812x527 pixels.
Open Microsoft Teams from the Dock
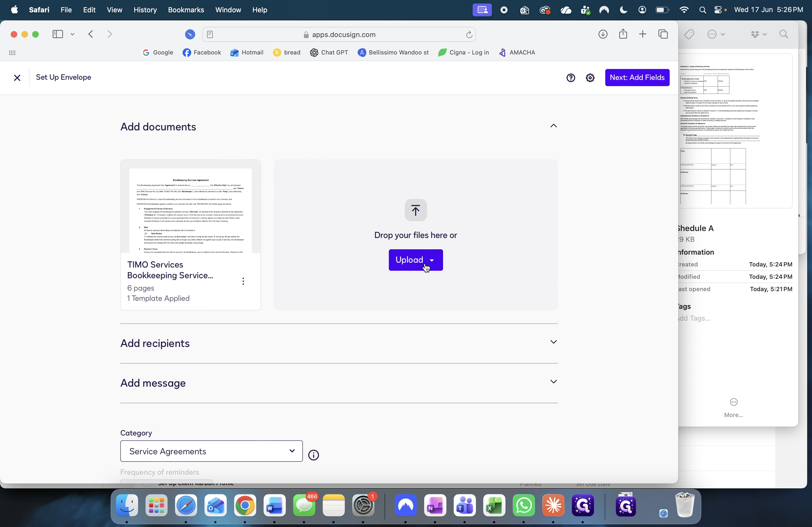pos(465,505)
